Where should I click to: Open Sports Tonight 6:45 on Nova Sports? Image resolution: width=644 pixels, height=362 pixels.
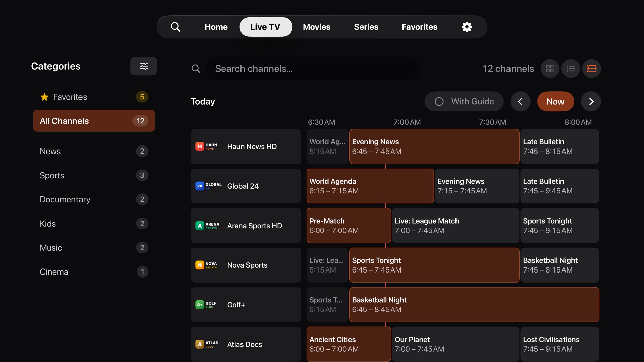[434, 265]
